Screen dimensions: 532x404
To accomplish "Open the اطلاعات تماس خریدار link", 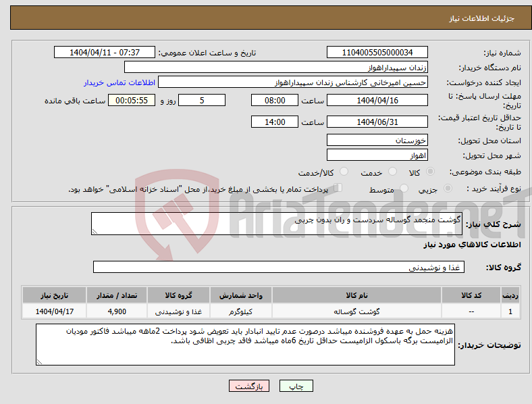I will point(119,82).
